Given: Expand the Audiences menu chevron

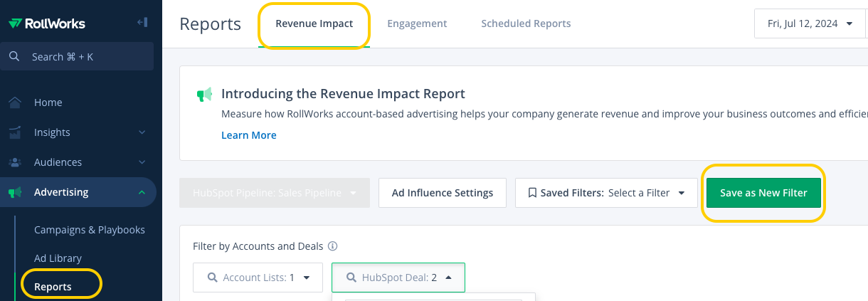Looking at the screenshot, I should pyautogui.click(x=142, y=162).
